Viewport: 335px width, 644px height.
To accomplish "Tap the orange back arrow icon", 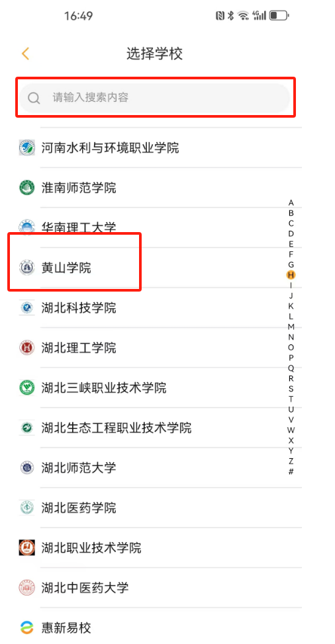I will (25, 54).
